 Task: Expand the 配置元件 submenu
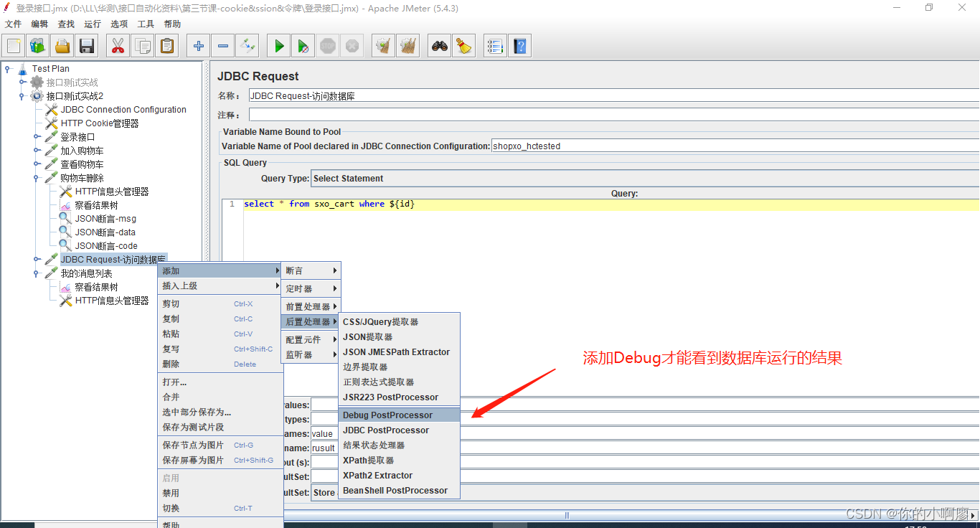(311, 339)
